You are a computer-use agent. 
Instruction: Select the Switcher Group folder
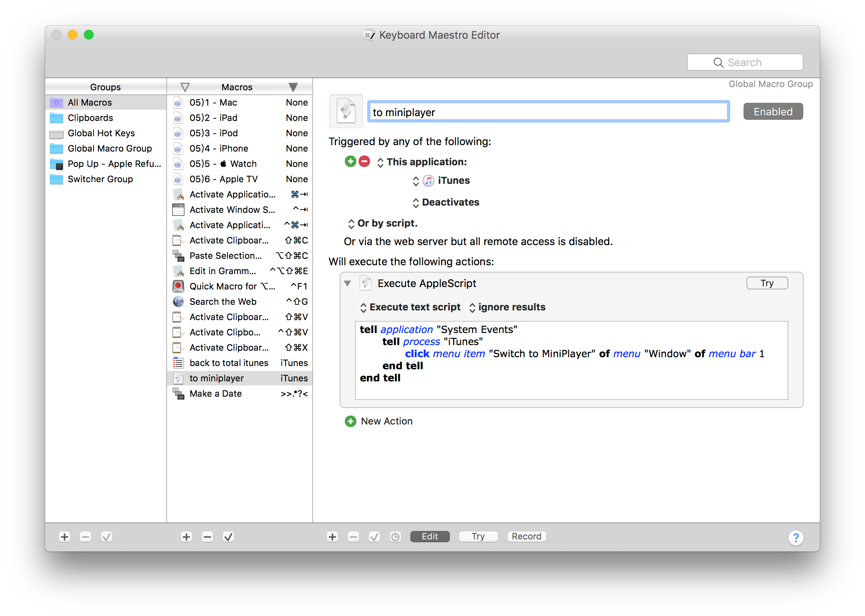point(106,179)
